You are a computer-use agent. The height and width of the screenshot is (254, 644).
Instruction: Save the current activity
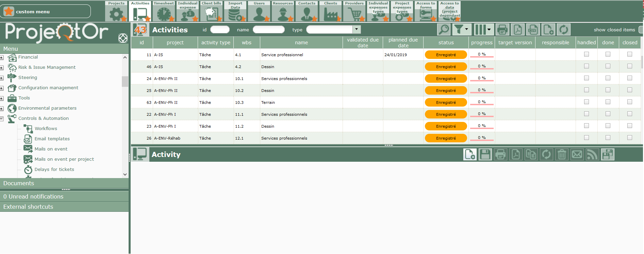click(485, 155)
